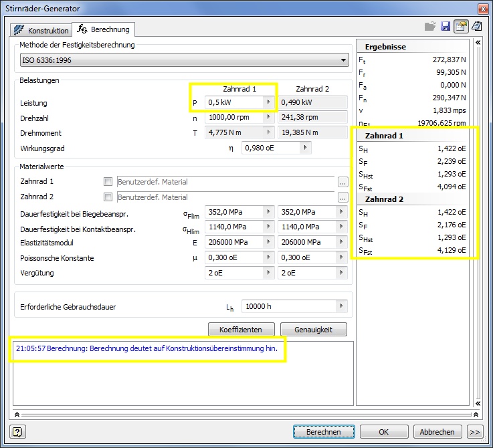
Task: Expand arrow of Zahnrad 1 Poissonsche Konstante
Action: pos(268,257)
